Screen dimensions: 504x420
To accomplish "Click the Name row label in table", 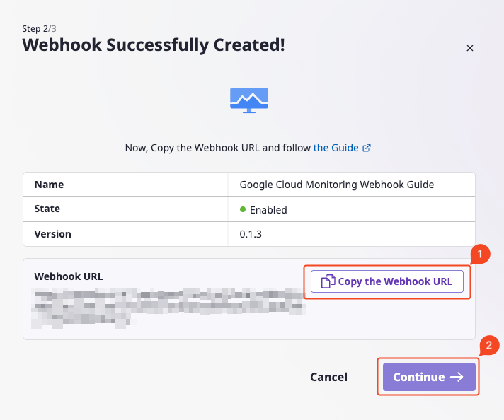I will pos(49,185).
